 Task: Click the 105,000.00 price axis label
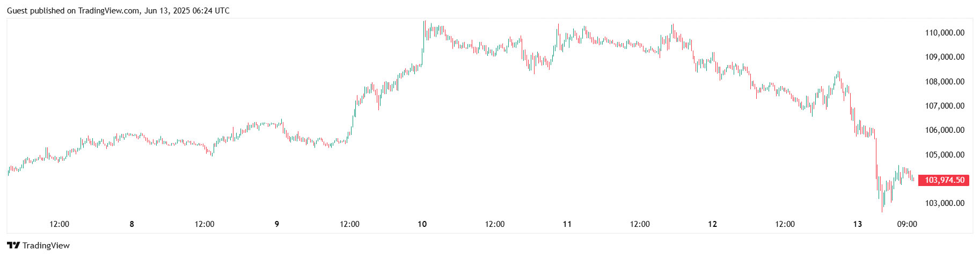click(944, 155)
